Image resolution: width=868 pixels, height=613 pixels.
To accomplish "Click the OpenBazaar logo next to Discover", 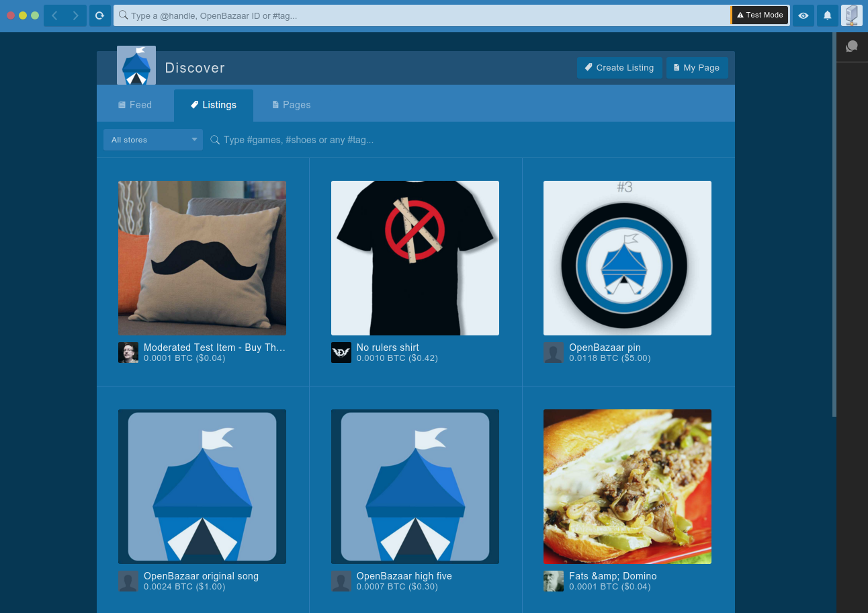I will 136,65.
